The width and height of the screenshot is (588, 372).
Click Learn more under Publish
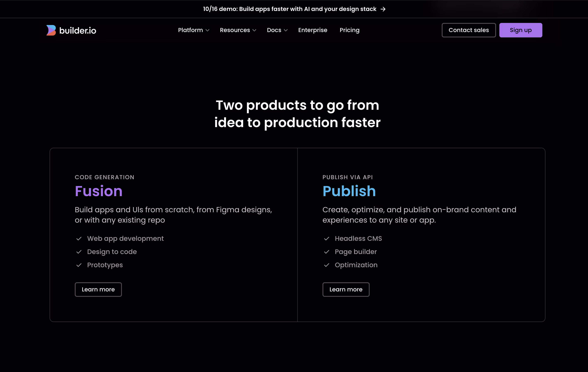[x=346, y=290]
